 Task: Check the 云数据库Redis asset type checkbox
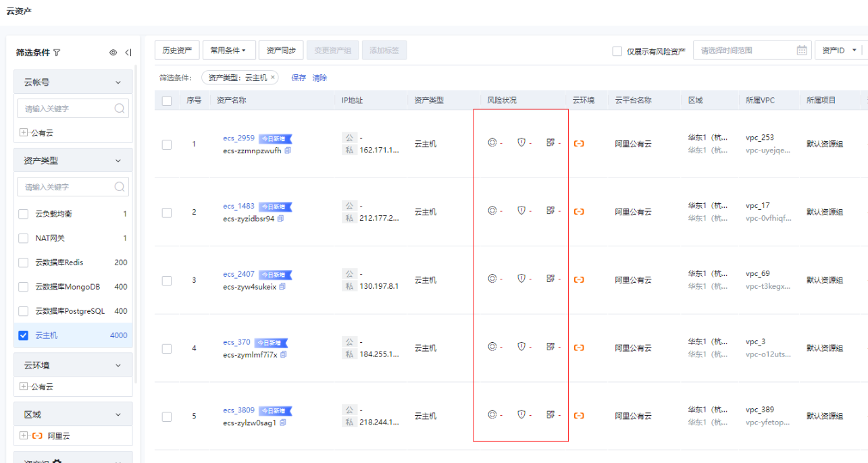pyautogui.click(x=24, y=263)
